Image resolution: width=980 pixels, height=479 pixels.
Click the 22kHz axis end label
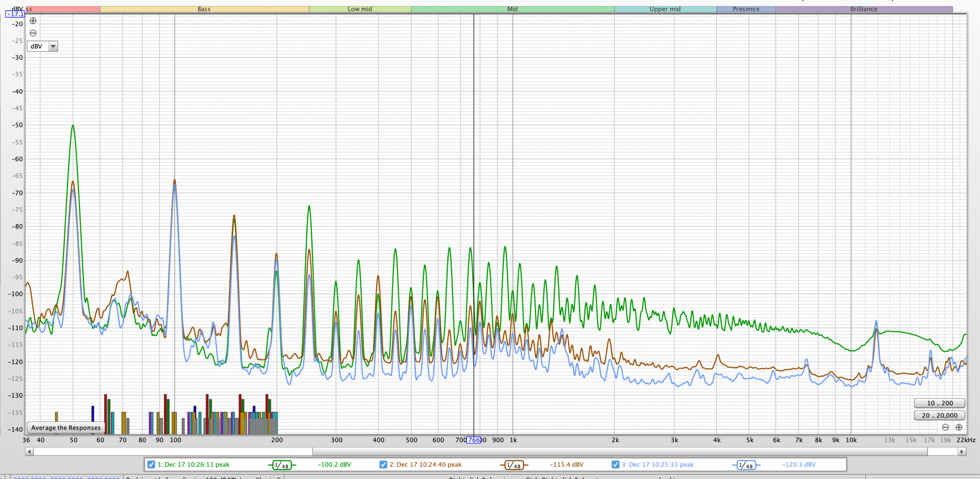coord(966,440)
